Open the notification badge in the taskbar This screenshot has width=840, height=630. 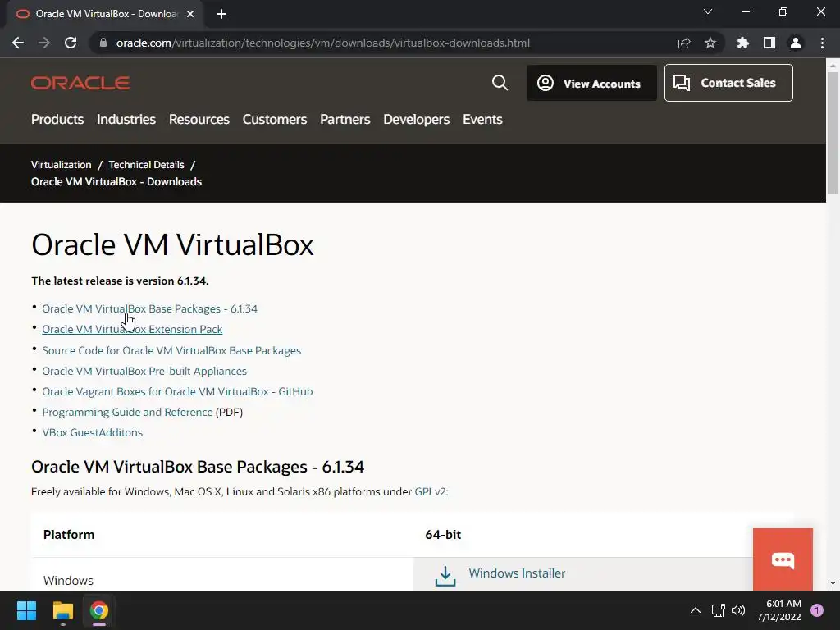pos(817,610)
